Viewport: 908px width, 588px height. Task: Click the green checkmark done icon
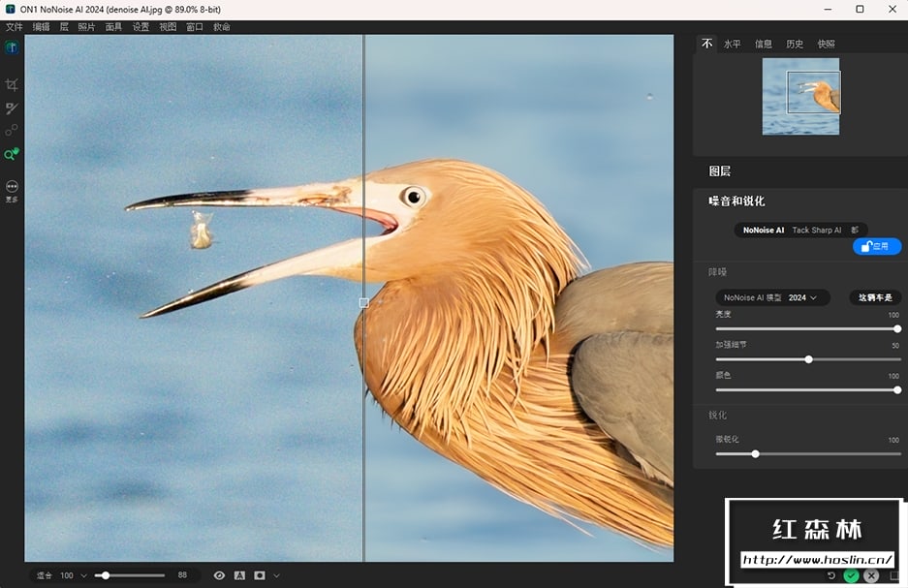pyautogui.click(x=851, y=575)
